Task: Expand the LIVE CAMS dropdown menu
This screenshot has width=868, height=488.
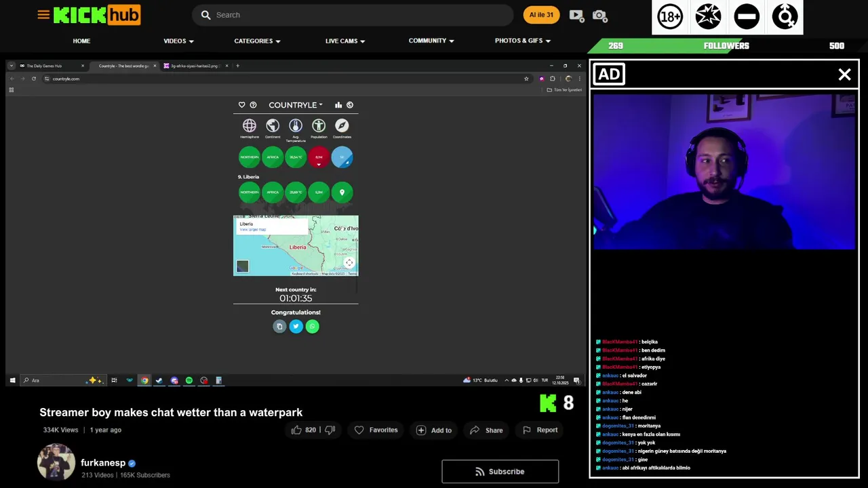Action: coord(345,41)
